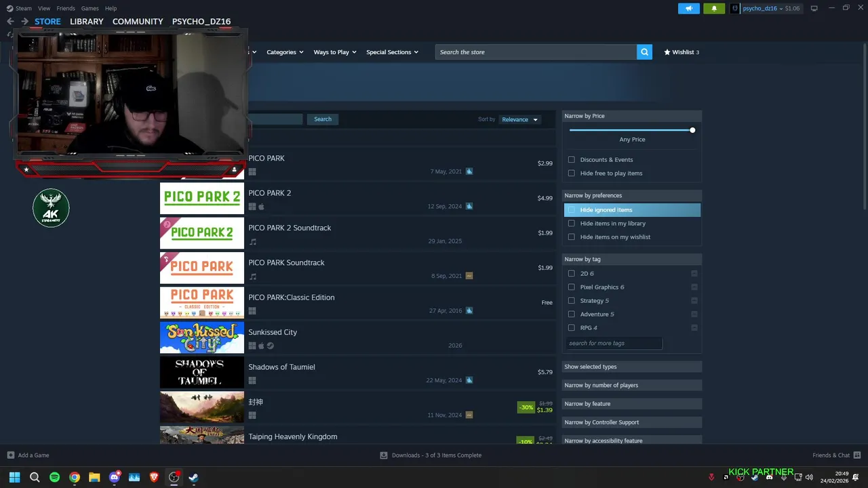Switch to the LIBRARY tab
This screenshot has width=868, height=488.
point(87,22)
